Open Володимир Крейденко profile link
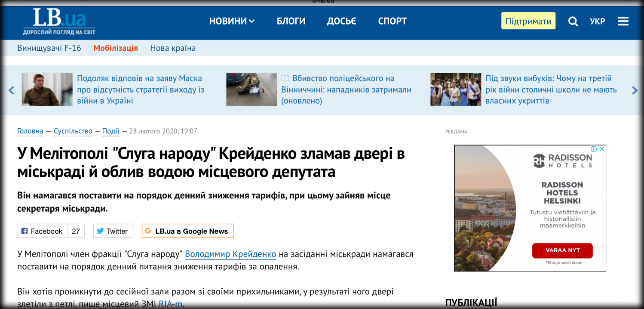The height and width of the screenshot is (309, 644). 230,254
